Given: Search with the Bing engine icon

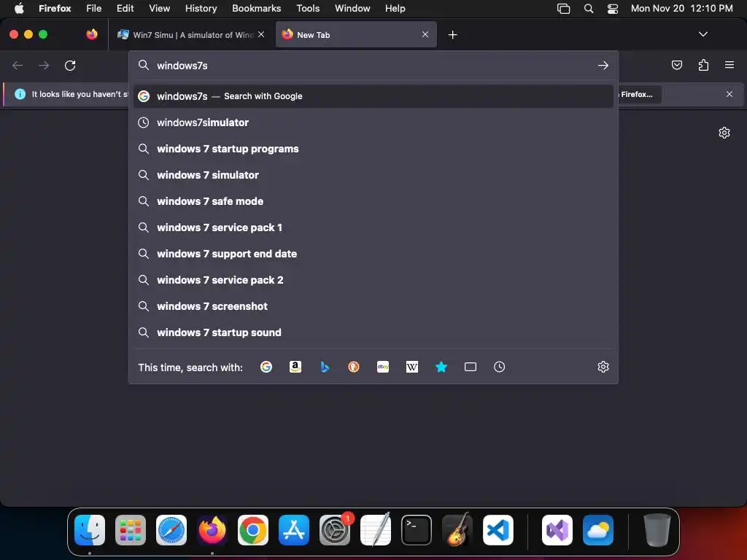Looking at the screenshot, I should 325,367.
